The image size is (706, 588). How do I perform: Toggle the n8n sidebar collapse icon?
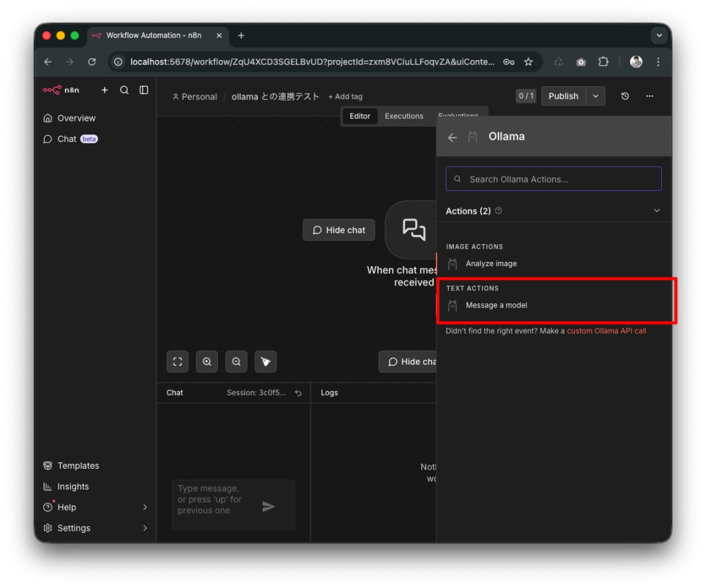[143, 90]
